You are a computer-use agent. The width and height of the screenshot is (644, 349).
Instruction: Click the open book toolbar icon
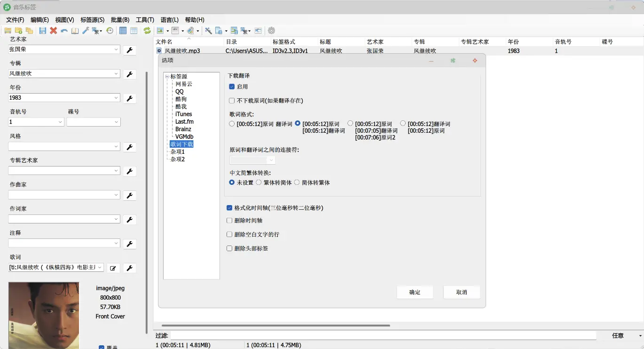click(75, 31)
